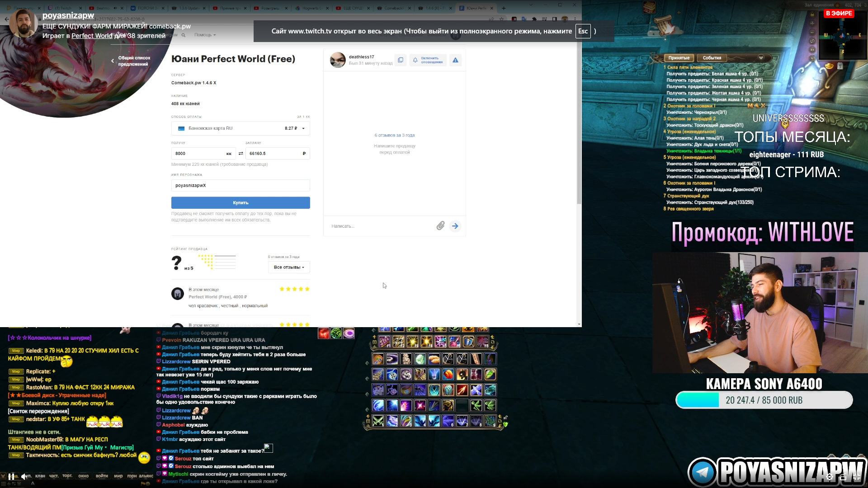Enable notifications via Включить оповещения bell
Viewport: 868px width, 488px height.
tap(428, 60)
